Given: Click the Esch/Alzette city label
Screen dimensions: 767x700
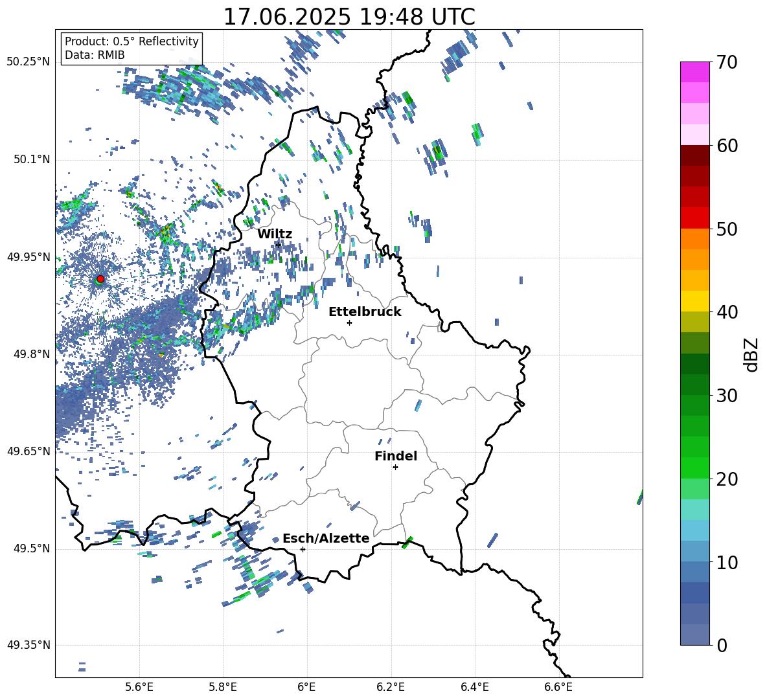Looking at the screenshot, I should (x=326, y=538).
